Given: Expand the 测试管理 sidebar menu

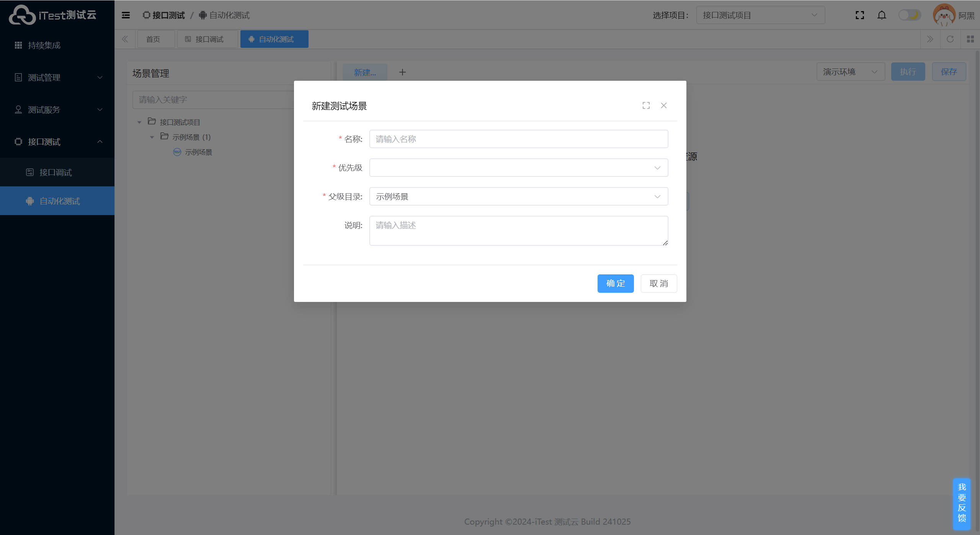Looking at the screenshot, I should [x=57, y=78].
